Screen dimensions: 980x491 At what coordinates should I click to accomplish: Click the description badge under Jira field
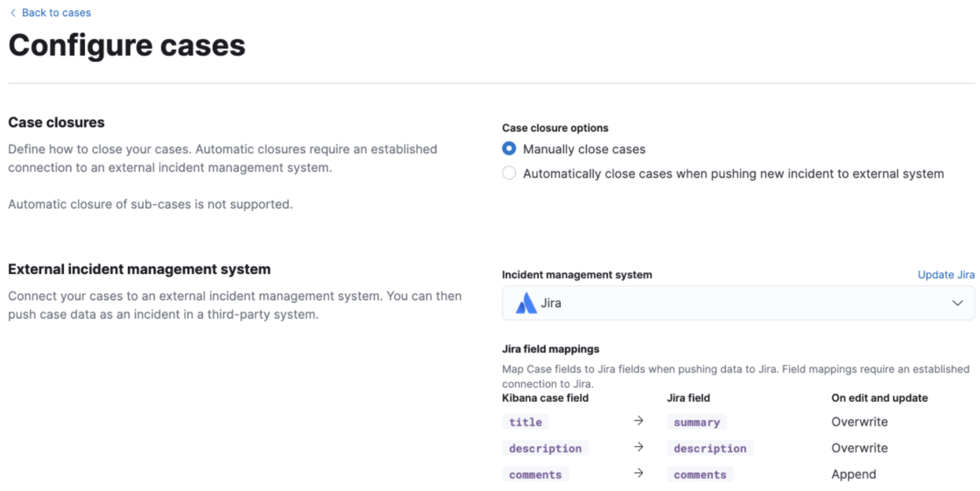710,448
